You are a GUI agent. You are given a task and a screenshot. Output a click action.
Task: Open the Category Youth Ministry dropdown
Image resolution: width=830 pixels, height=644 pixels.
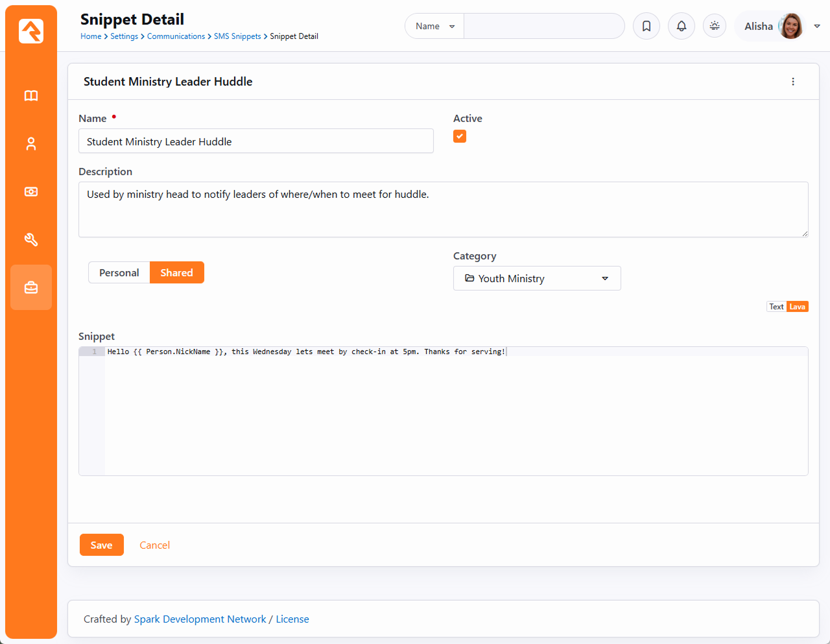click(x=537, y=278)
